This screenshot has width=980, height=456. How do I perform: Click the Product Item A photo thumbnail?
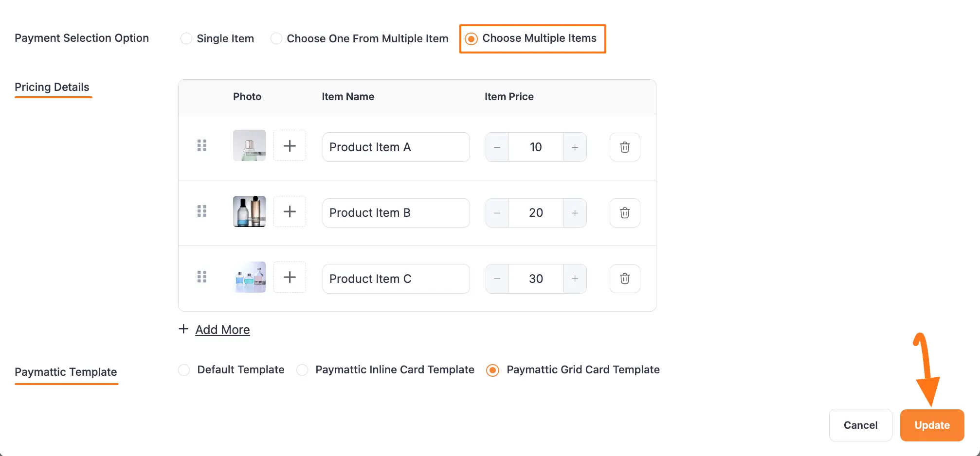coord(249,145)
